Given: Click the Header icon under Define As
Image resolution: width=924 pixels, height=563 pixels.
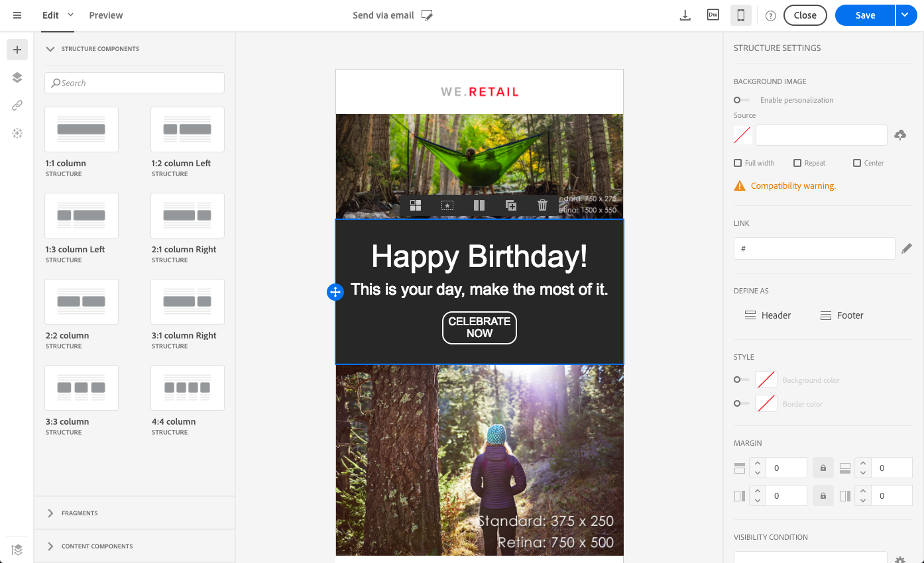Looking at the screenshot, I should click(x=750, y=315).
